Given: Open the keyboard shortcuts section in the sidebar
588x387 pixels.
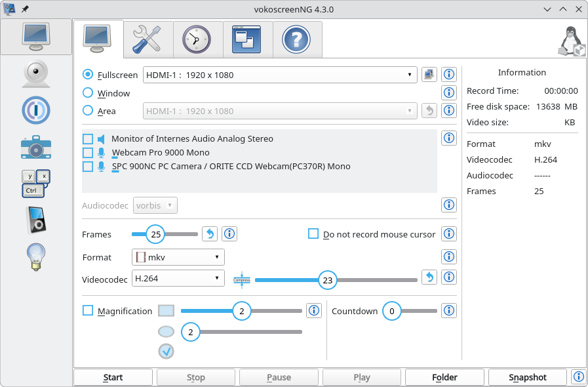Looking at the screenshot, I should 36,184.
